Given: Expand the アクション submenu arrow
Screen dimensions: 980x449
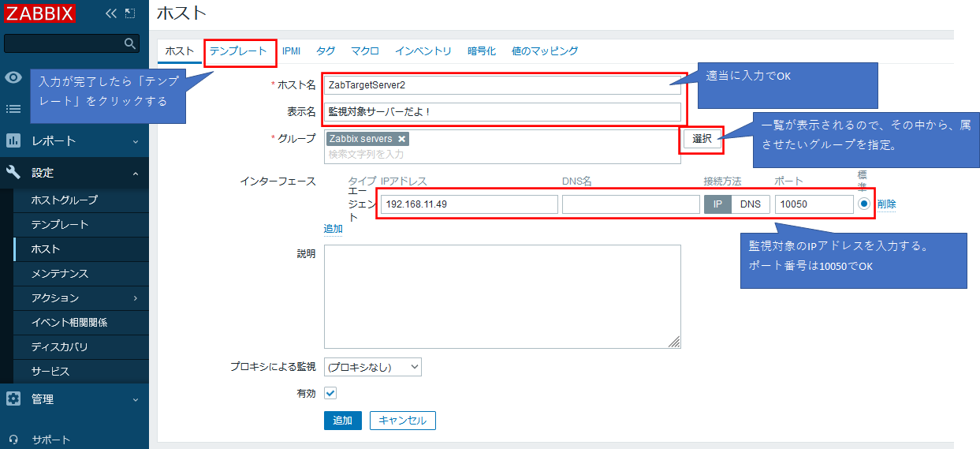Looking at the screenshot, I should tap(136, 298).
